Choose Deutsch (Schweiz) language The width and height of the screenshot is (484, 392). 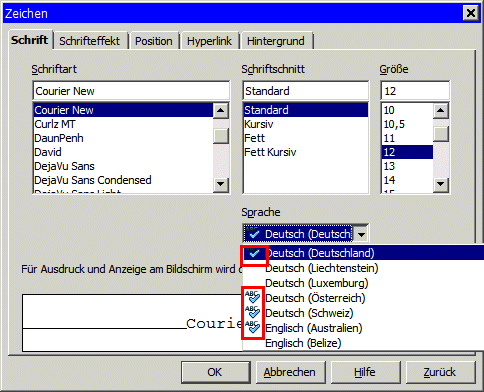(364, 313)
